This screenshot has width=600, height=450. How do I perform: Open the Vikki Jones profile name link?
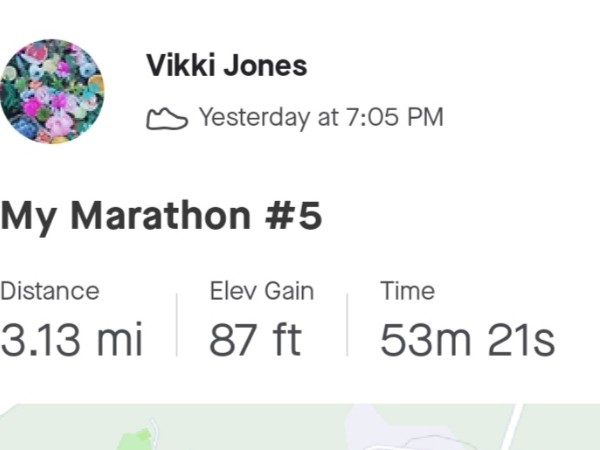(x=227, y=65)
